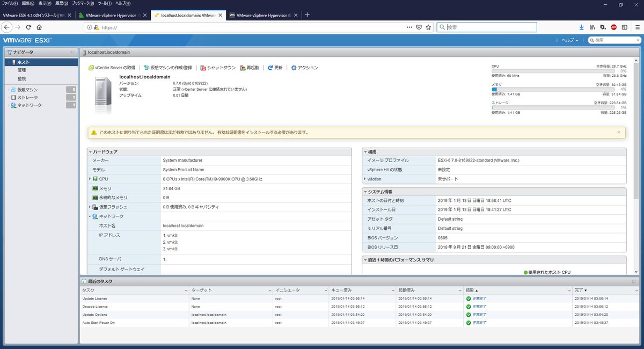
Task: Click the 最近のタスク panel title icon
Action: pos(84,281)
